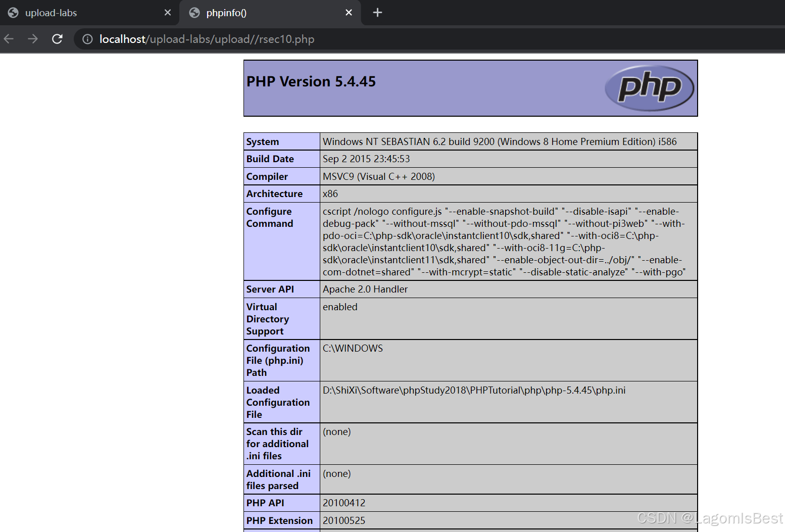Click (none) in Additional .ini files row
Image resolution: width=785 pixels, height=532 pixels.
(337, 474)
